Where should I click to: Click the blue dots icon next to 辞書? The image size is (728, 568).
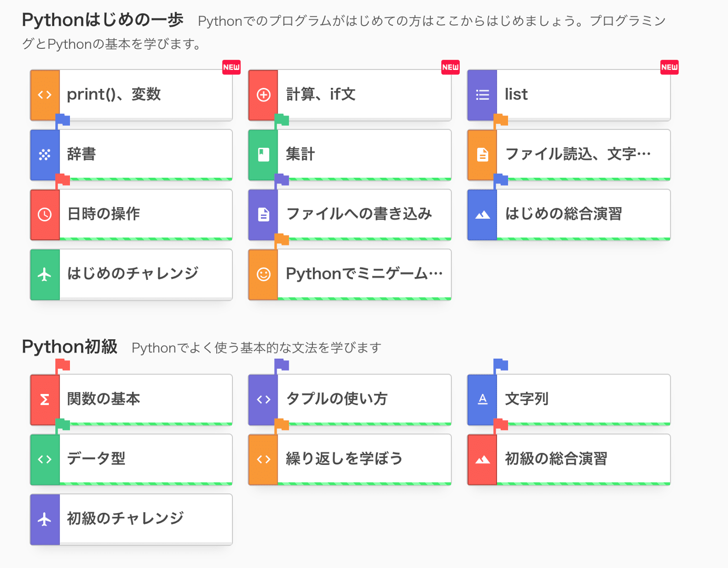tap(45, 155)
